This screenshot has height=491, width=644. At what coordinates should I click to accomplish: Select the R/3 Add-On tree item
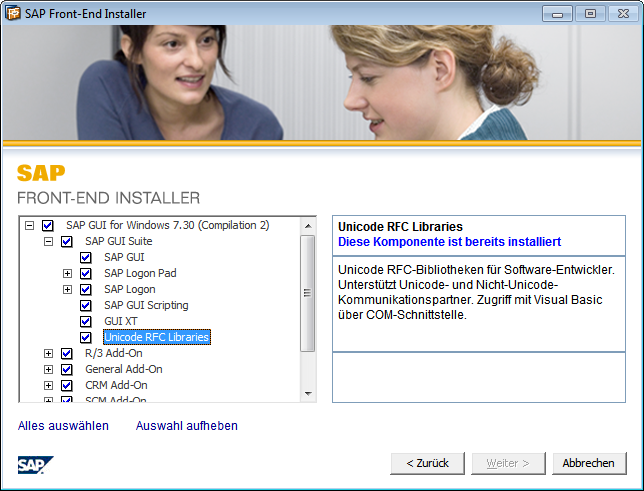click(114, 353)
